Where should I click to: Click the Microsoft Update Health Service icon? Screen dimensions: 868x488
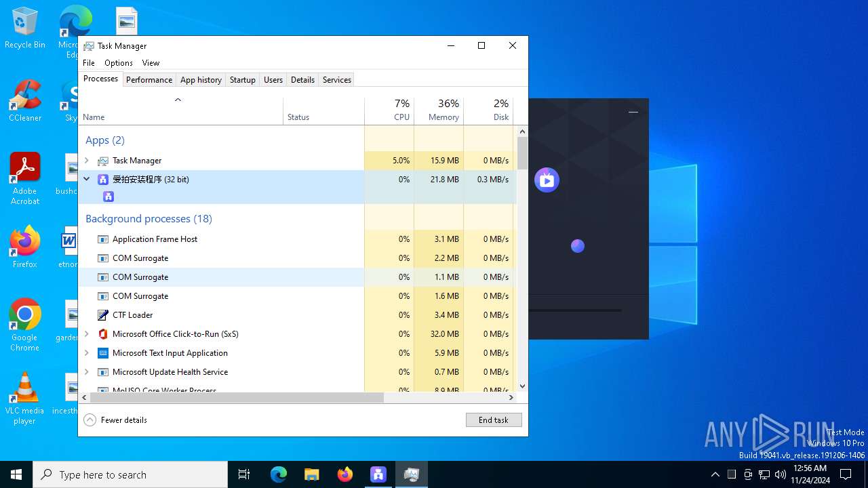(103, 372)
